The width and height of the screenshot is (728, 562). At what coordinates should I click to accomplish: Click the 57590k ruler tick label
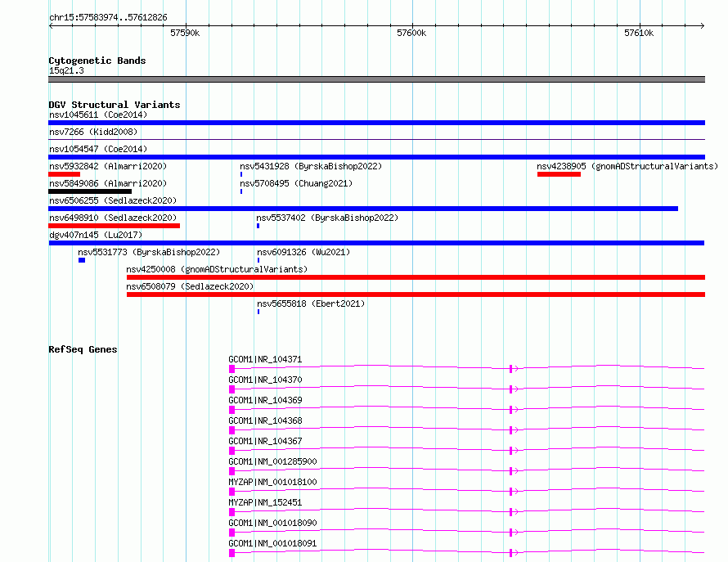185,33
